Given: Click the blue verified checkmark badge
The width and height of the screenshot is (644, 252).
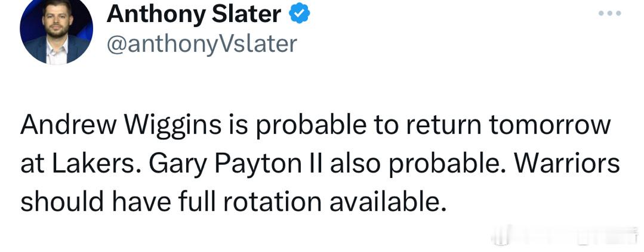Looking at the screenshot, I should tap(300, 14).
